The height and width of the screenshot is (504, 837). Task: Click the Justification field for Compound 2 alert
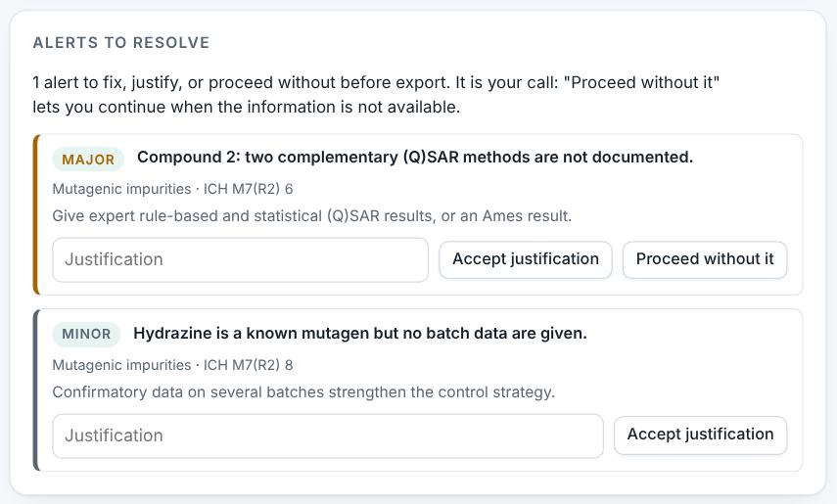240,259
